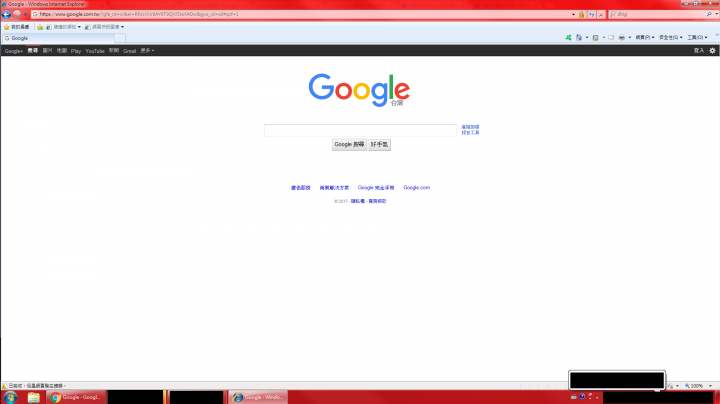Switch to Internet Explorer Google taskbar window
The image size is (720, 404).
(x=259, y=398)
